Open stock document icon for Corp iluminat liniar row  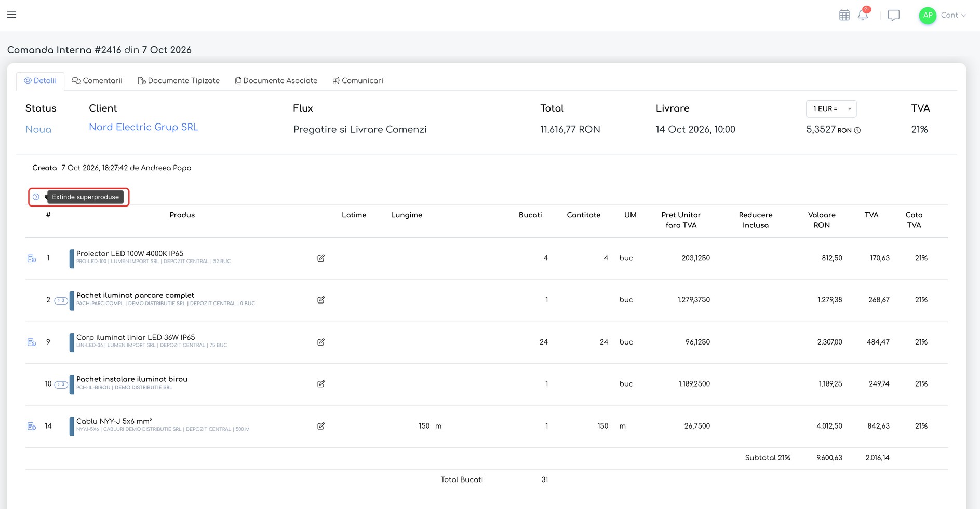click(x=32, y=342)
